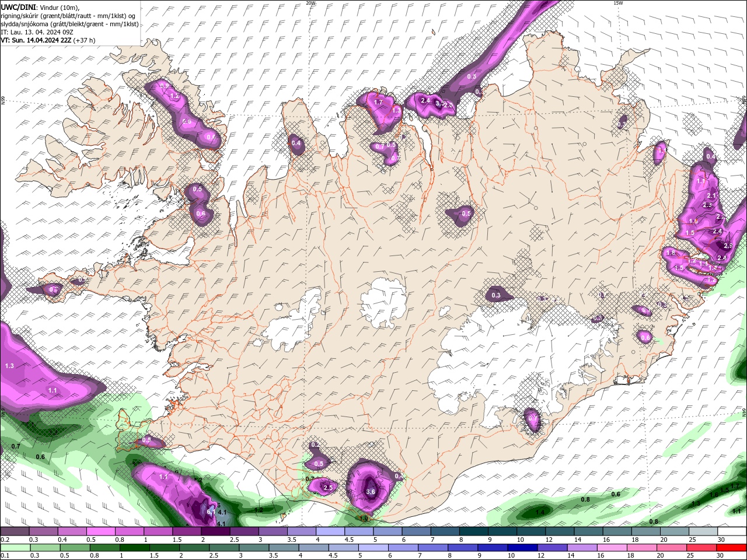Click the bright pink 0.5 snow legend swatch
747x560 pixels.
[100, 531]
